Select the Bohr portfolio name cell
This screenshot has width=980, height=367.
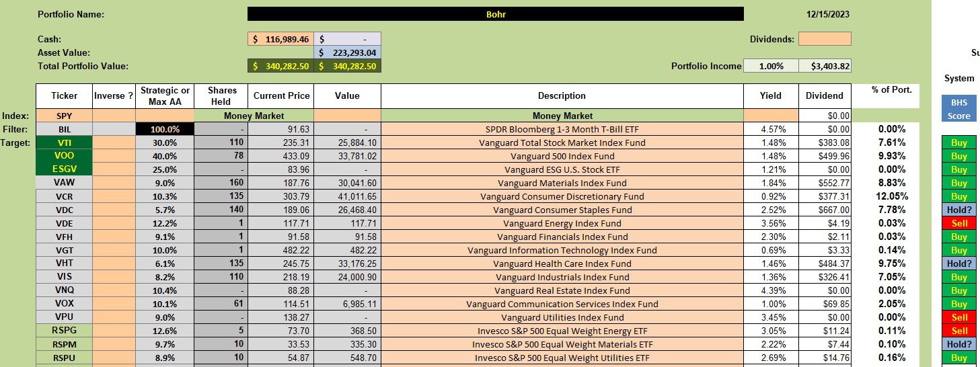pos(496,14)
